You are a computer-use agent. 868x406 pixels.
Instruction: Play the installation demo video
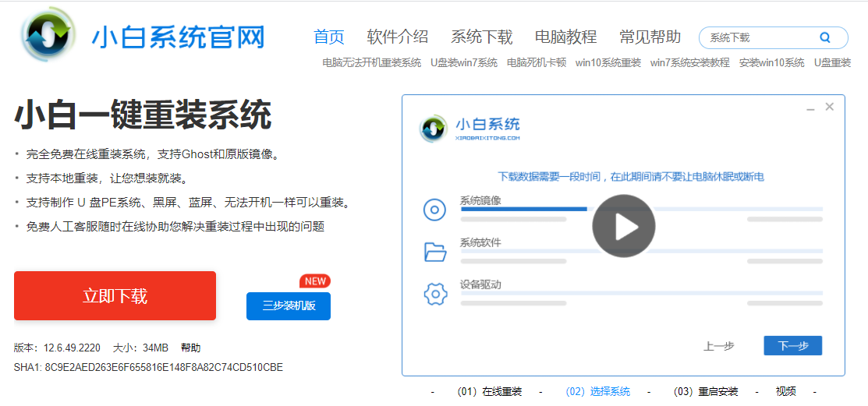[623, 226]
